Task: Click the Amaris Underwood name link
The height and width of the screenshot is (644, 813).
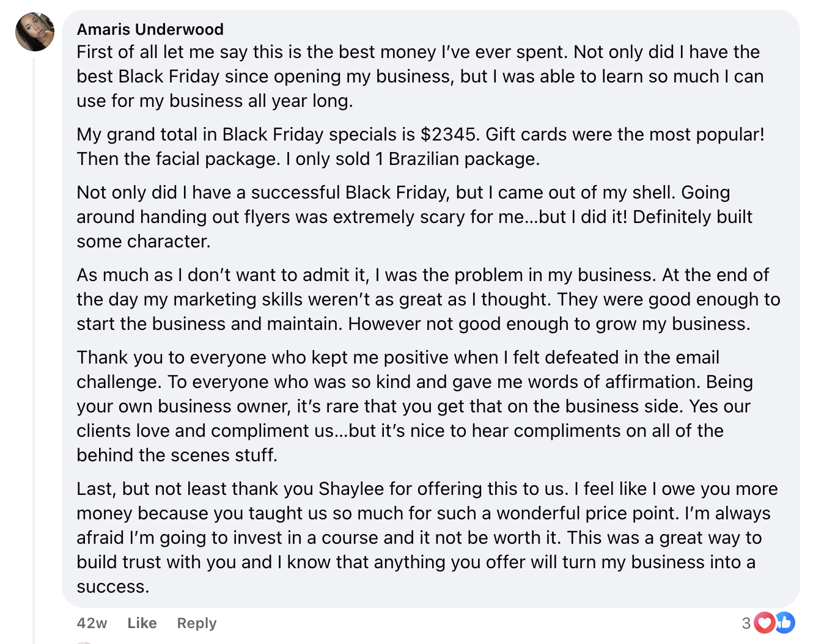Action: [150, 29]
